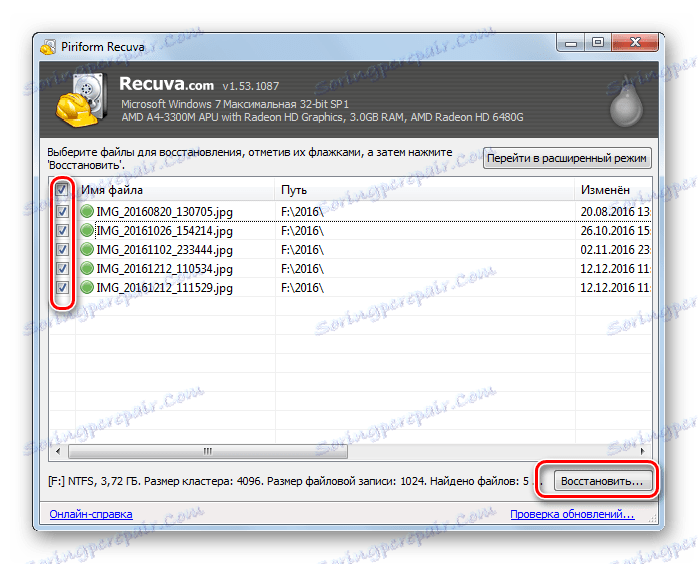Screen dimensions: 698x564
Task: Sort by the Путь column header
Action: click(x=425, y=190)
